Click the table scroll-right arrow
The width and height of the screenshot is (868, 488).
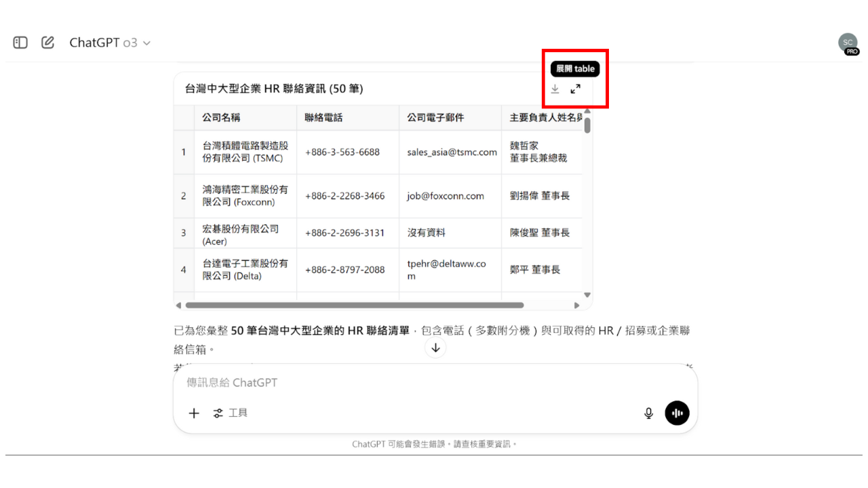point(577,305)
